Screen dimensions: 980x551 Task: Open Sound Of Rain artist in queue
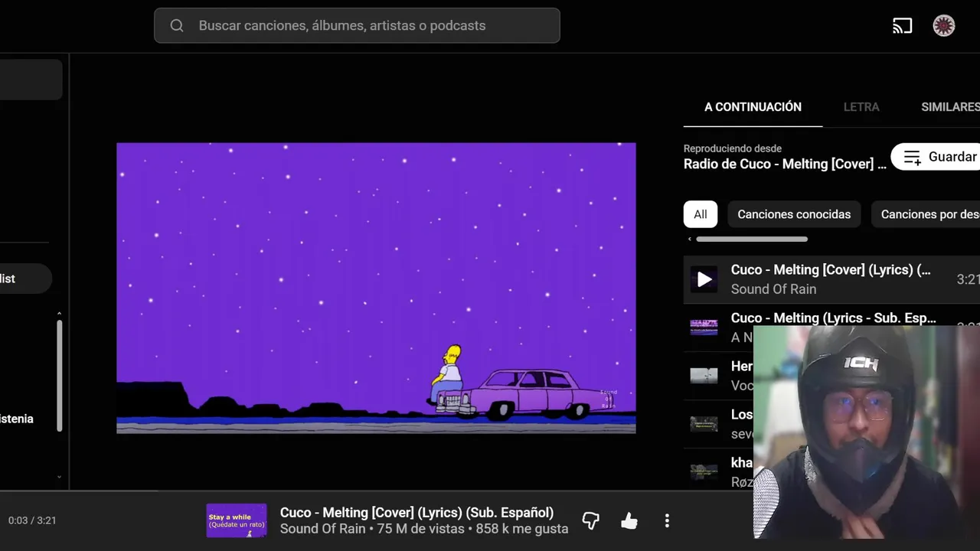(x=773, y=289)
